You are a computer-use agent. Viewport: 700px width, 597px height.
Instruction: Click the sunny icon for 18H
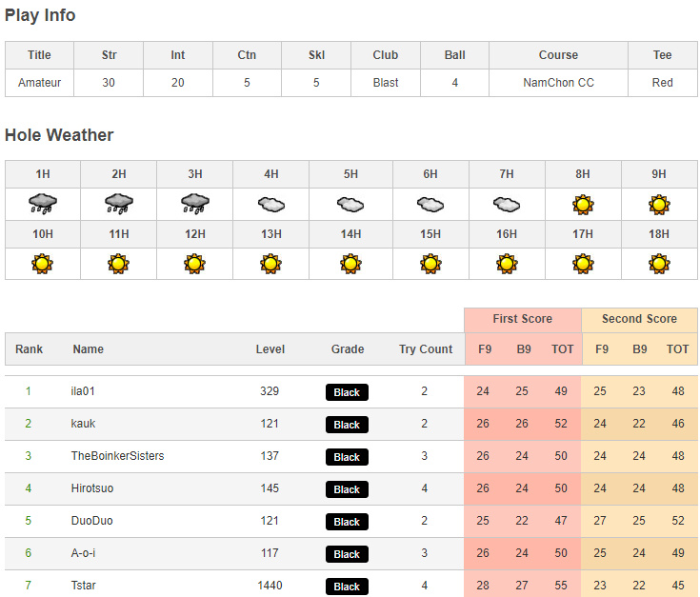pos(659,264)
